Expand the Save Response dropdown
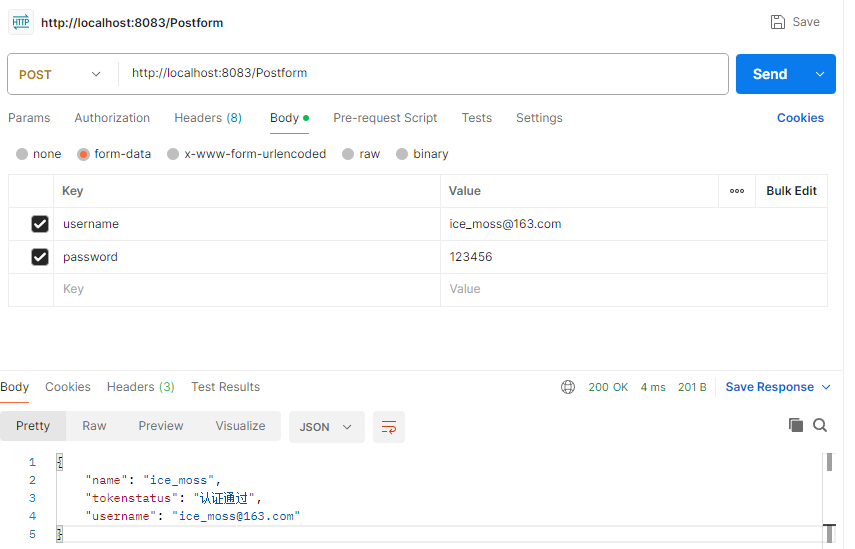The image size is (855, 549). point(826,387)
